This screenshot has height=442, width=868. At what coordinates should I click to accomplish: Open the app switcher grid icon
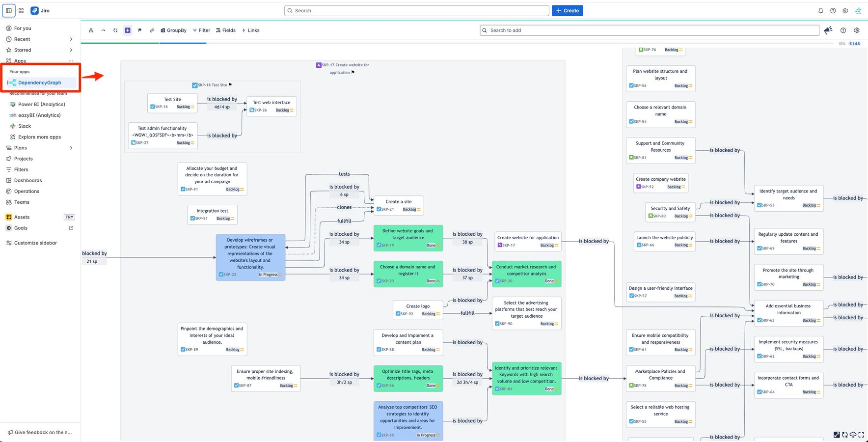[21, 10]
